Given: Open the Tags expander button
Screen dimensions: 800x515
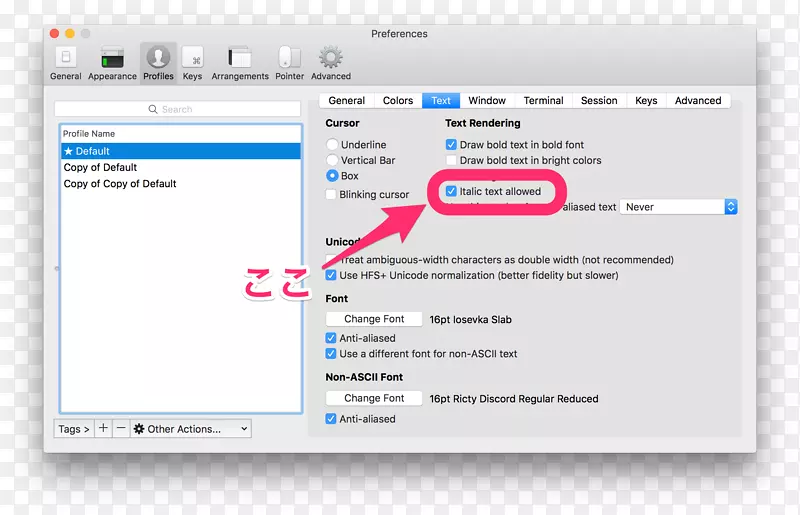Looking at the screenshot, I should point(74,429).
